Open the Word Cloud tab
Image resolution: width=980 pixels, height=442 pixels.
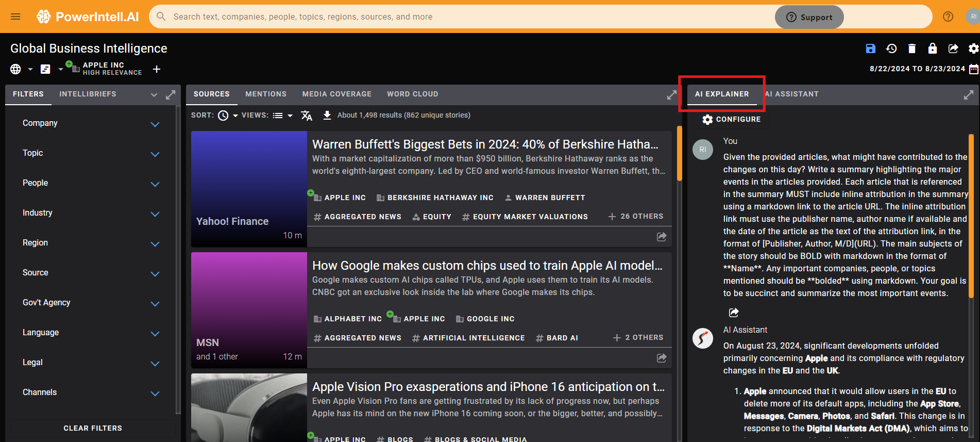click(413, 94)
